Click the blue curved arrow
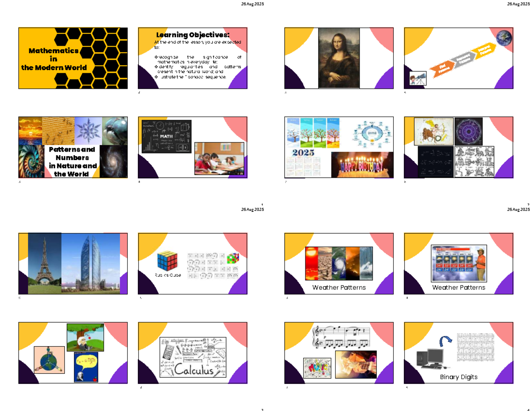 (x=446, y=341)
